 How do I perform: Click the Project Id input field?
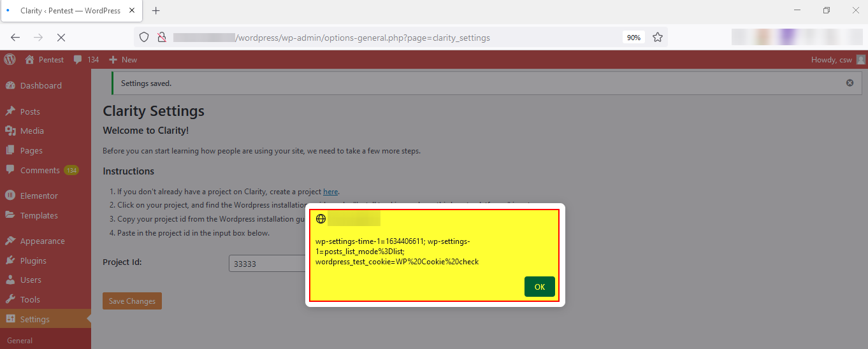pyautogui.click(x=268, y=264)
